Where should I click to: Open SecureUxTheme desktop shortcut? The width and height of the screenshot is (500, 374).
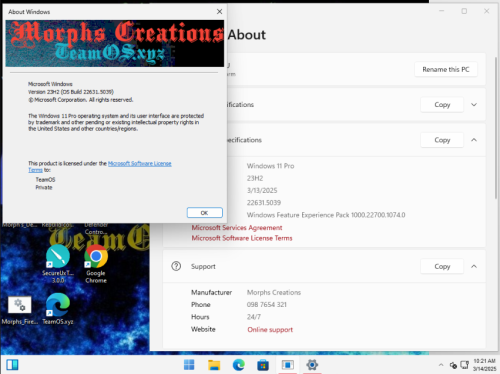tap(58, 263)
